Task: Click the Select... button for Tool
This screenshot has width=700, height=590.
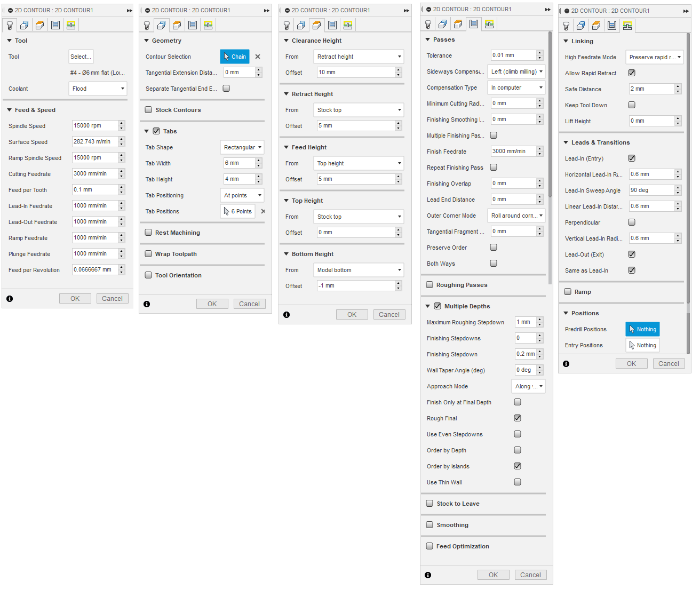Action: [81, 57]
